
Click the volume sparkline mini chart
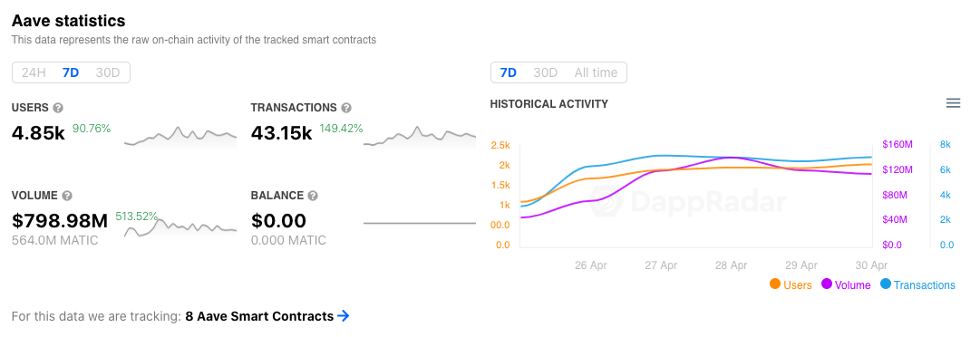(x=180, y=227)
